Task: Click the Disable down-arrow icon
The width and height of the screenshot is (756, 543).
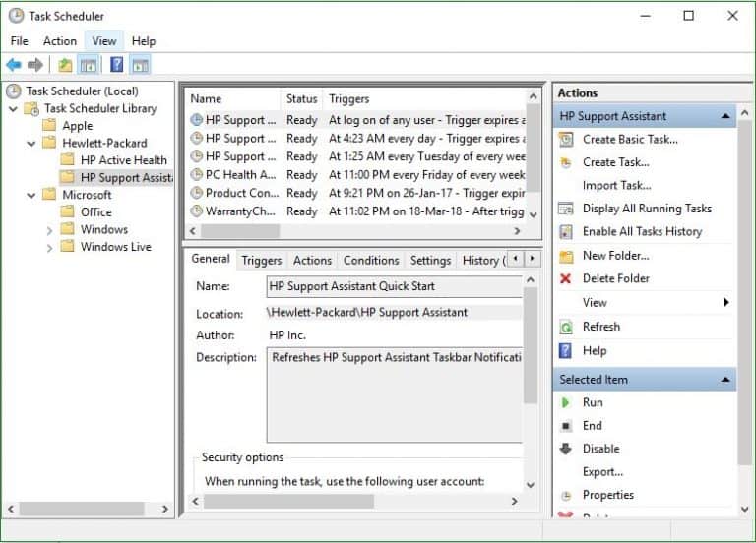Action: tap(565, 449)
